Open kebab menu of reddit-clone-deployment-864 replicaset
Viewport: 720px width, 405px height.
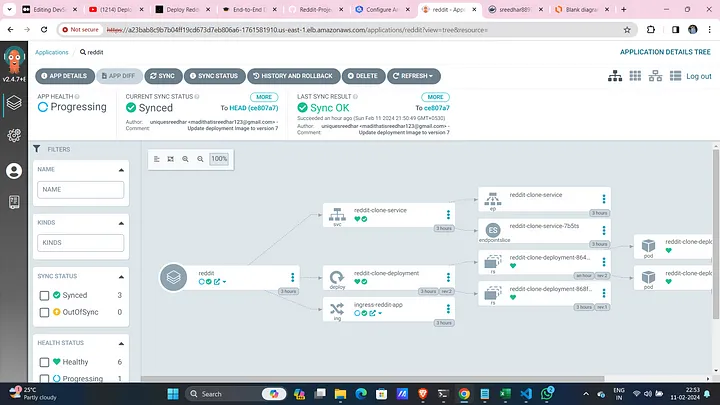coord(604,262)
